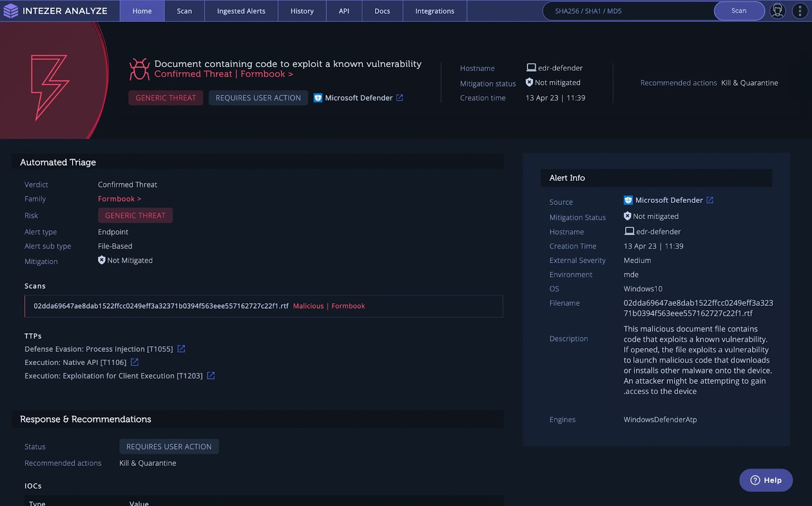Open the three-dot more options menu
This screenshot has width=812, height=506.
coord(800,11)
